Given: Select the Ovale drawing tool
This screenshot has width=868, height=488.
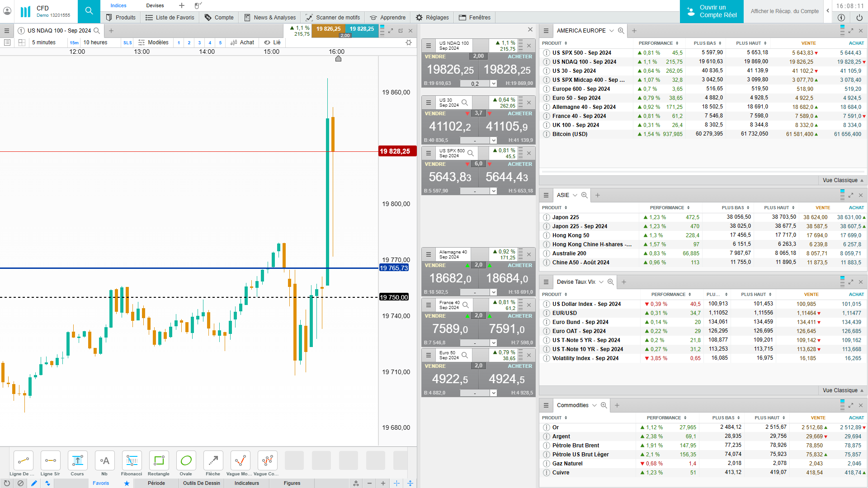Looking at the screenshot, I should [x=186, y=461].
